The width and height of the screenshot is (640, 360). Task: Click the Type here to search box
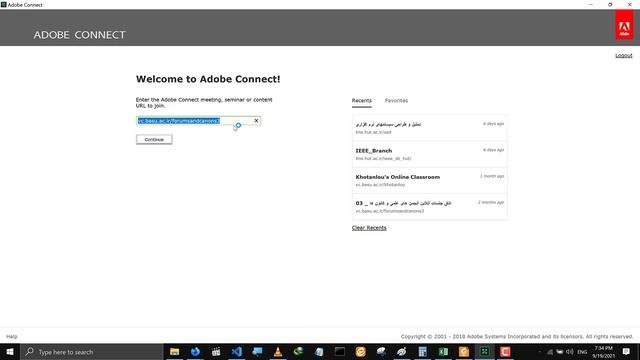point(92,352)
